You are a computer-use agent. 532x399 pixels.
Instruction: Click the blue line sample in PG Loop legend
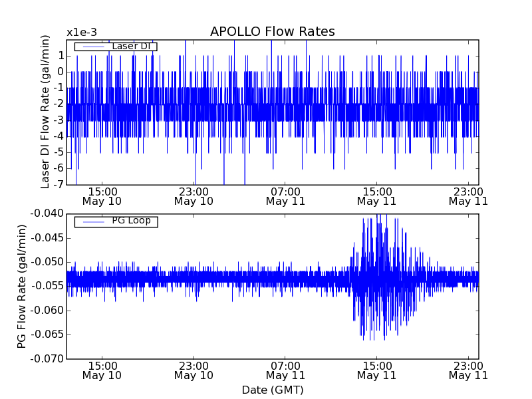click(x=93, y=221)
